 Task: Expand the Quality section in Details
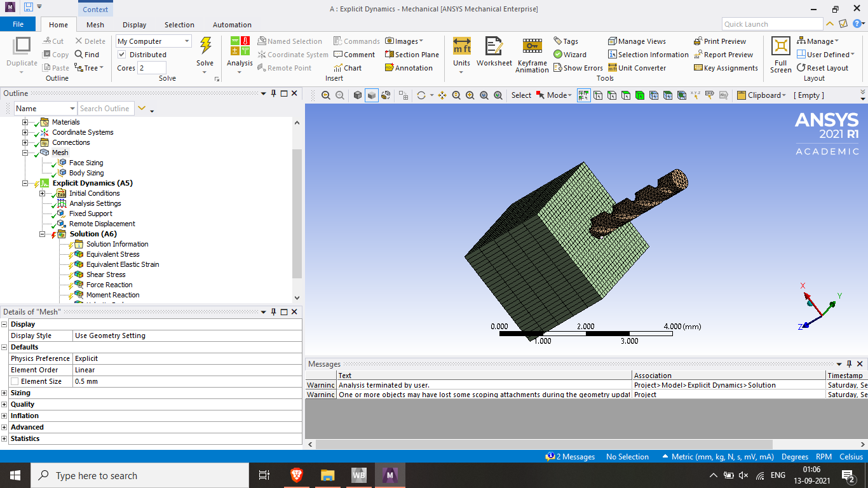pyautogui.click(x=4, y=404)
